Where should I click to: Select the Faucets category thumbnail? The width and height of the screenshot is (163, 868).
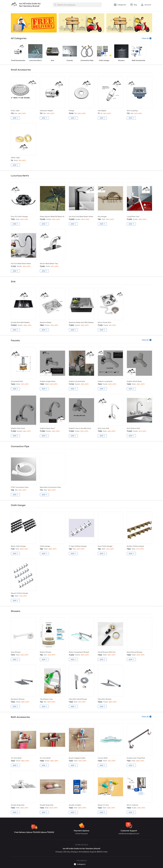[70, 51]
